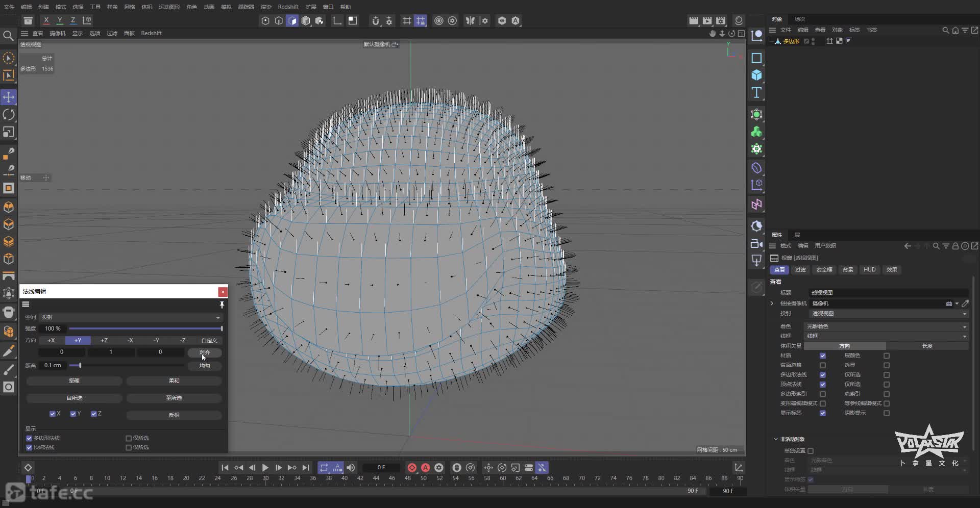Click the lock icon in attributes panel

coord(955,246)
